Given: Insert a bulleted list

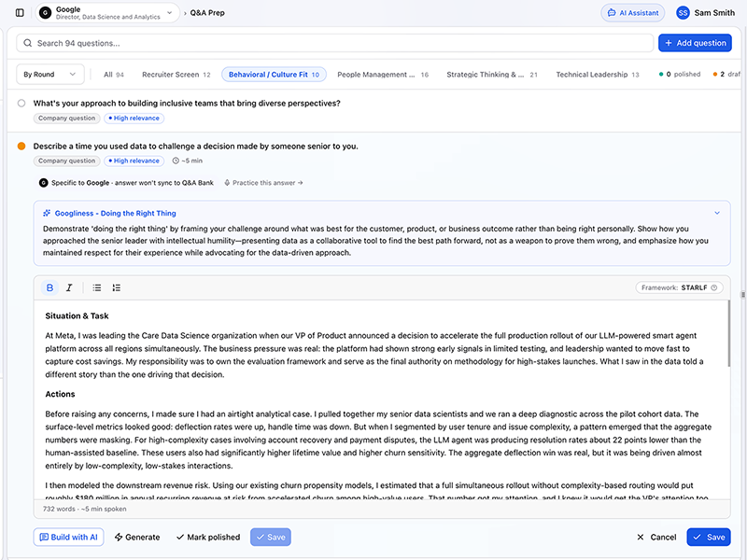Looking at the screenshot, I should pyautogui.click(x=97, y=287).
